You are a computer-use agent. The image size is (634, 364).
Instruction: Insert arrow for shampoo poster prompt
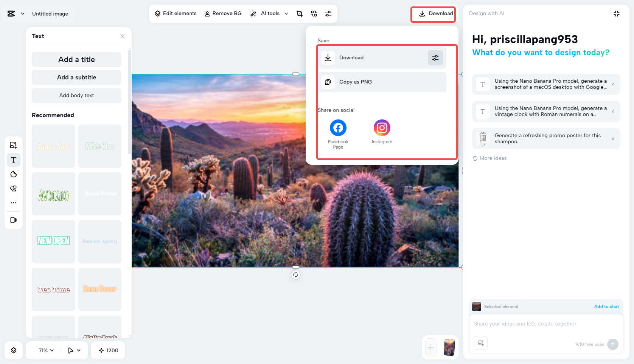(x=613, y=139)
